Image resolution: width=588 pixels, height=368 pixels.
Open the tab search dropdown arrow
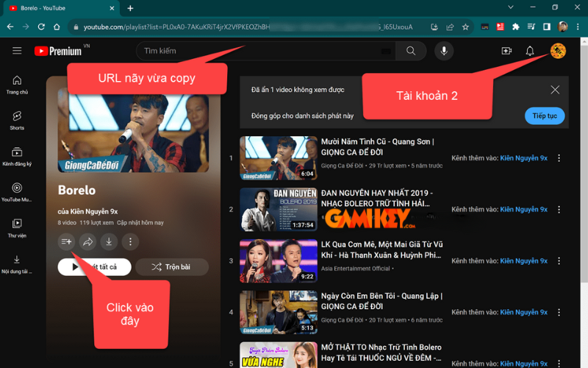click(x=510, y=7)
